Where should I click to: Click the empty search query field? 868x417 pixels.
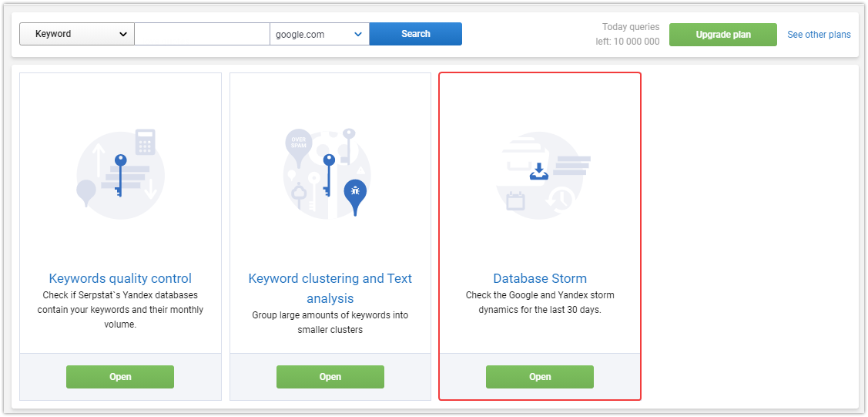[x=202, y=34]
